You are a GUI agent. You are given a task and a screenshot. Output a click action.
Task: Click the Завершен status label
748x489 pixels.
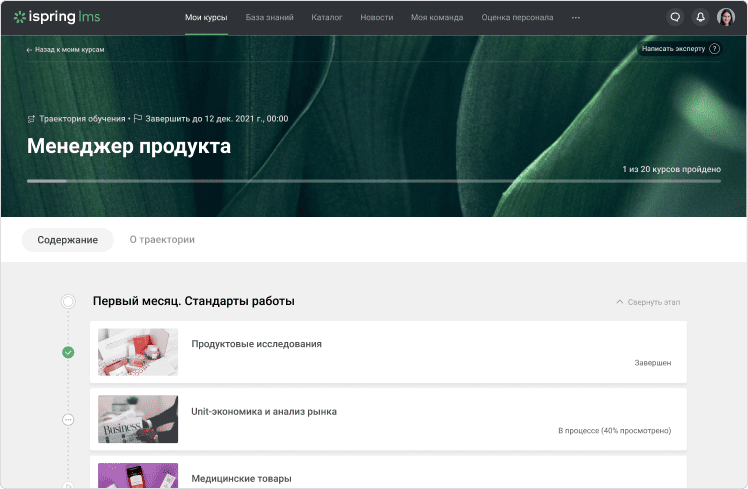653,363
